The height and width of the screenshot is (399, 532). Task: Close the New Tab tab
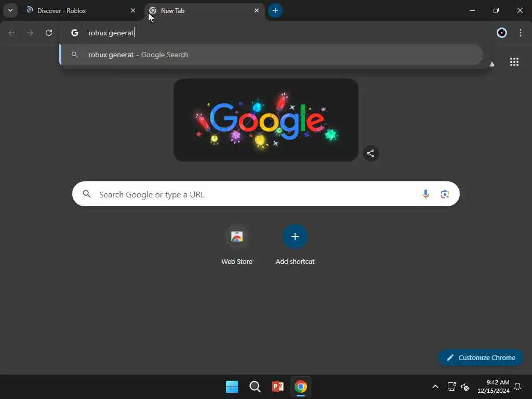point(257,10)
